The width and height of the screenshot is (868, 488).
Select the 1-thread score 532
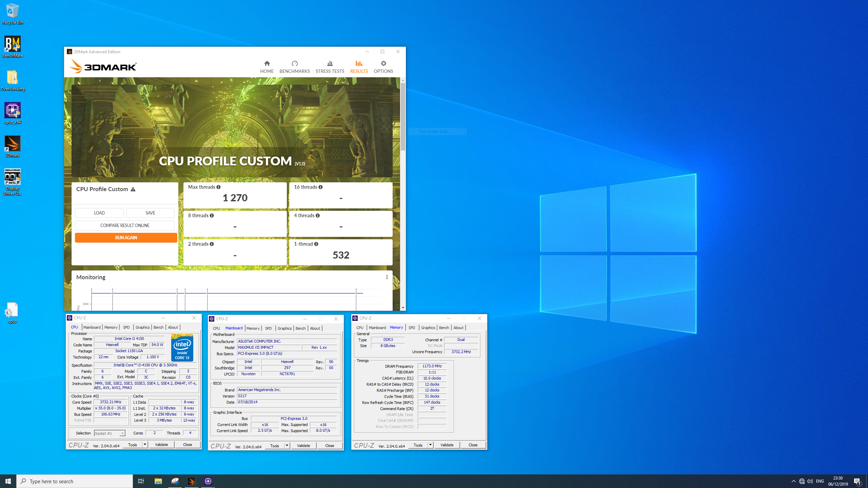(x=341, y=255)
